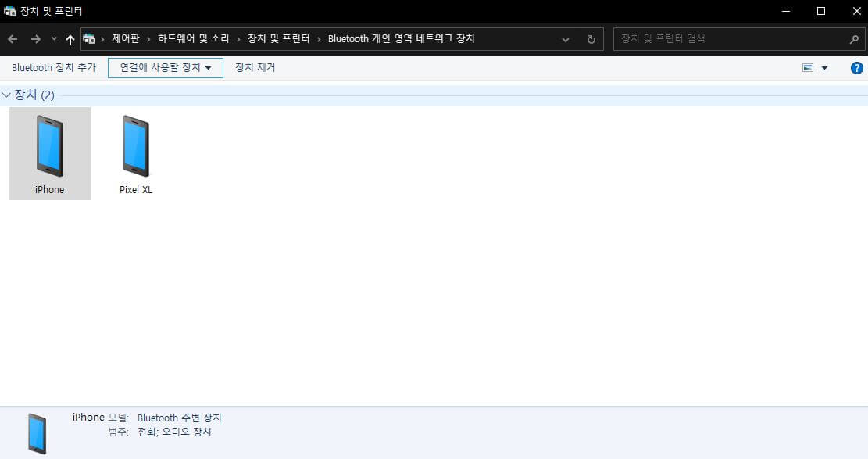Click the Forward navigation arrow
The image size is (868, 459).
coord(34,38)
